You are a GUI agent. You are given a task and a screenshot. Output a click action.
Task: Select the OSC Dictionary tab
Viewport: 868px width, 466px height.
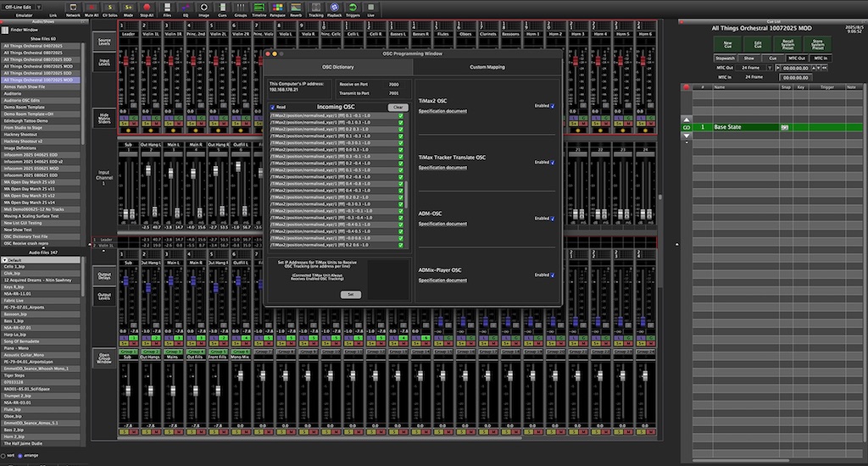(337, 65)
